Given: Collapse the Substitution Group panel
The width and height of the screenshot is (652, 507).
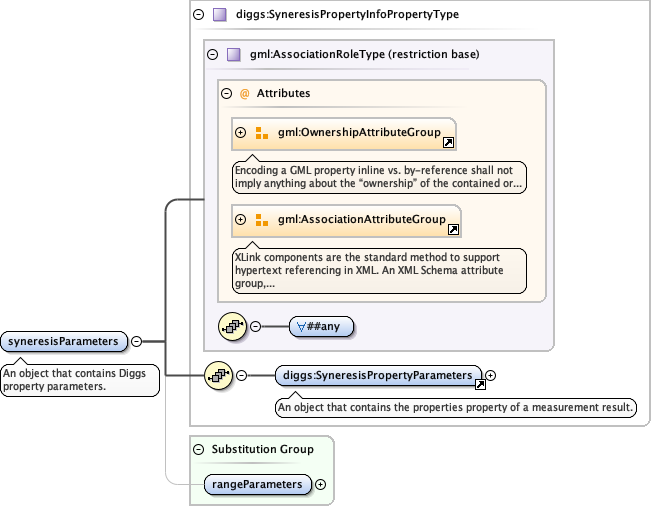Looking at the screenshot, I should pyautogui.click(x=198, y=449).
